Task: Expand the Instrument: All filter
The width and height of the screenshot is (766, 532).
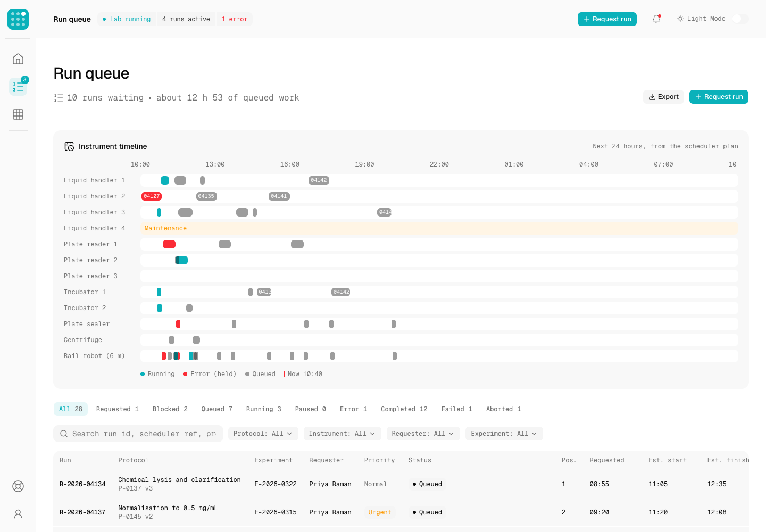Action: point(342,434)
